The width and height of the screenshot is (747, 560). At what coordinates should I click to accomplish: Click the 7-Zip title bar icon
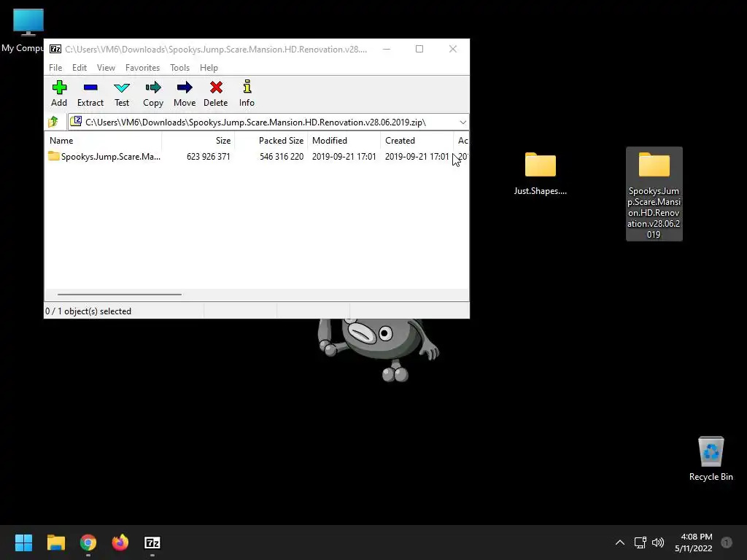click(x=55, y=49)
